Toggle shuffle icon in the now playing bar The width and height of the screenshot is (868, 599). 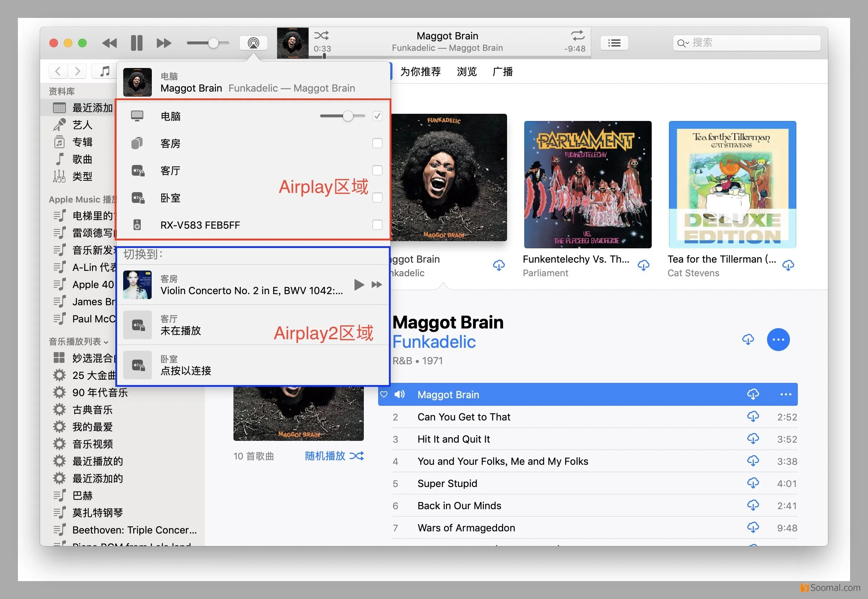[322, 35]
